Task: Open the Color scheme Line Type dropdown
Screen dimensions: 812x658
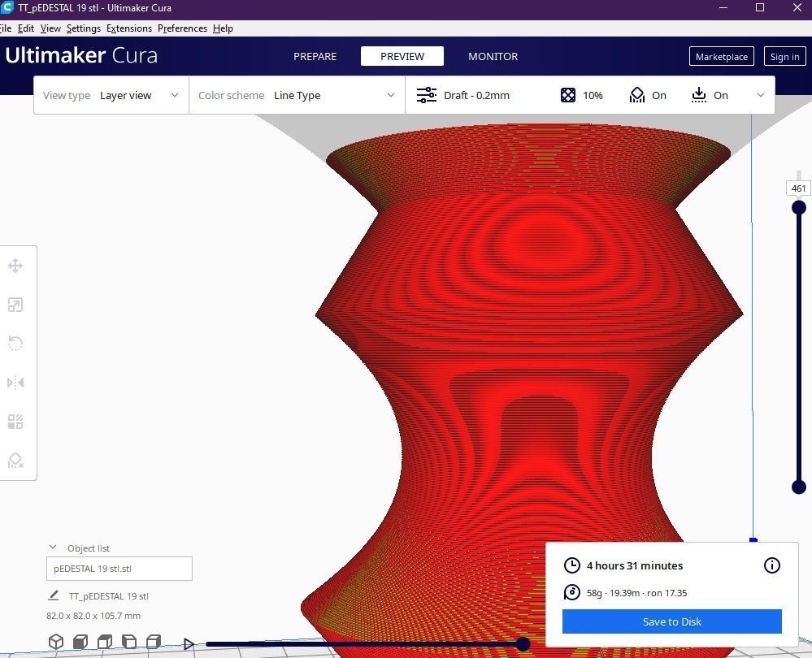Action: 297,95
